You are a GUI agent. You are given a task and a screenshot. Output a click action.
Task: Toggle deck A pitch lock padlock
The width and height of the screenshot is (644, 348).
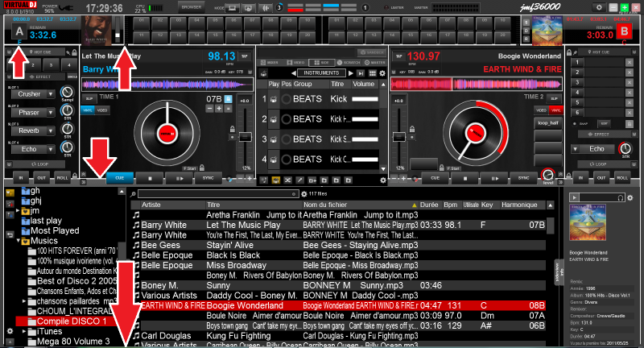[232, 129]
